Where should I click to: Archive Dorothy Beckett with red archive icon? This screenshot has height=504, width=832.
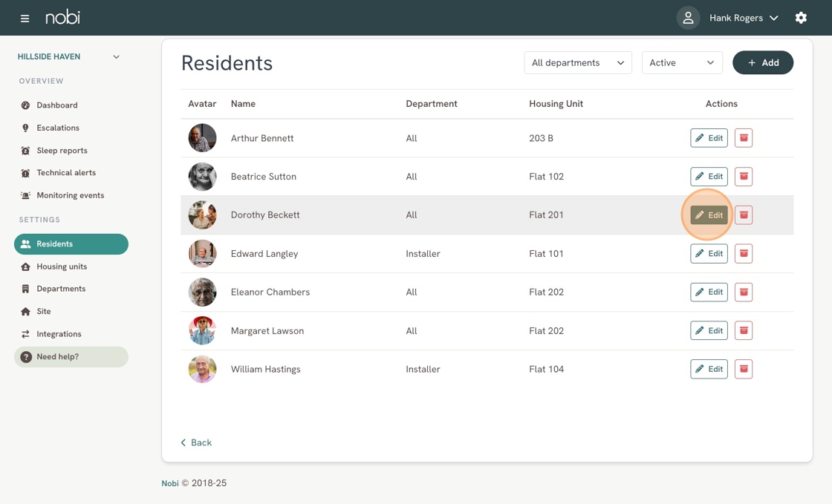744,215
